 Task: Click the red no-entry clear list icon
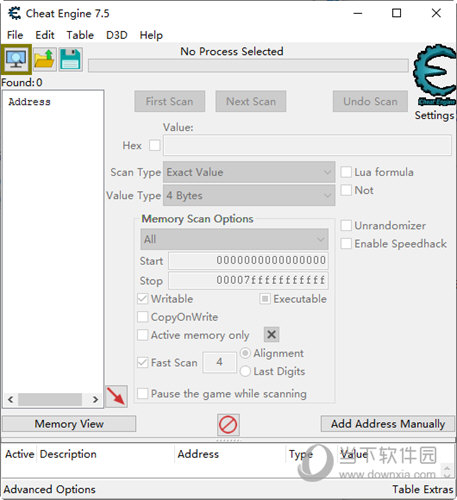tap(228, 425)
